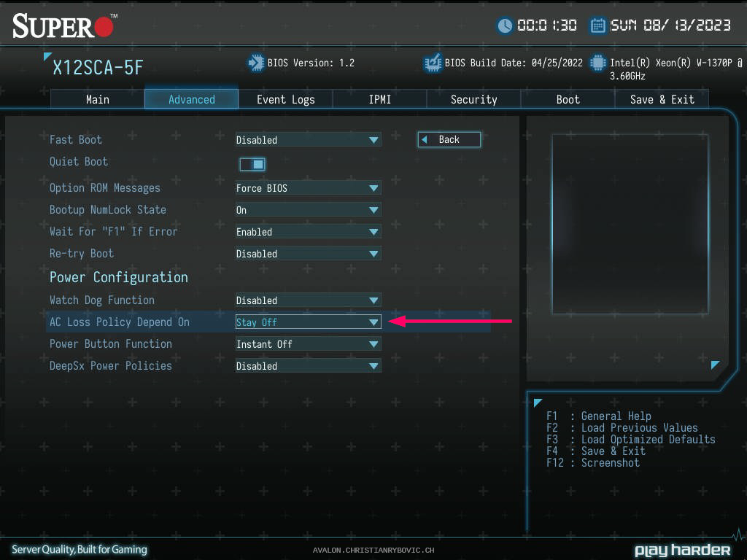
Task: Toggle the Quiet Boot switch
Action: (x=252, y=164)
